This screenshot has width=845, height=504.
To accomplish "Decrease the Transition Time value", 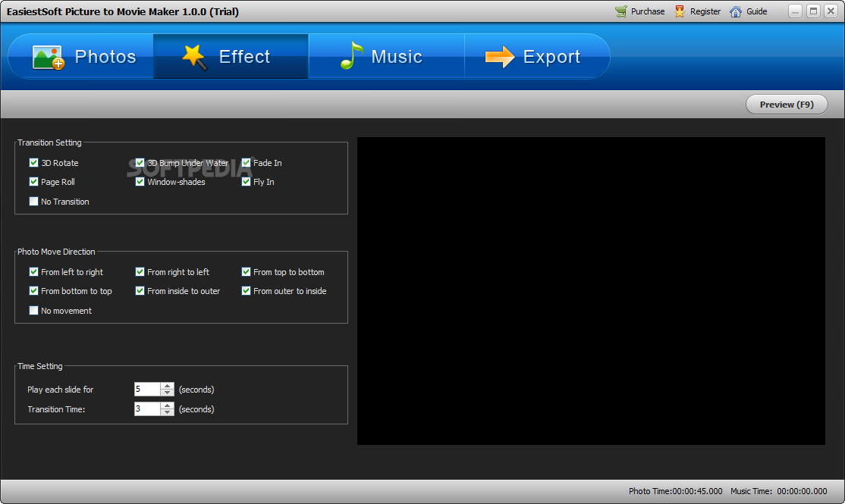I will pyautogui.click(x=167, y=412).
